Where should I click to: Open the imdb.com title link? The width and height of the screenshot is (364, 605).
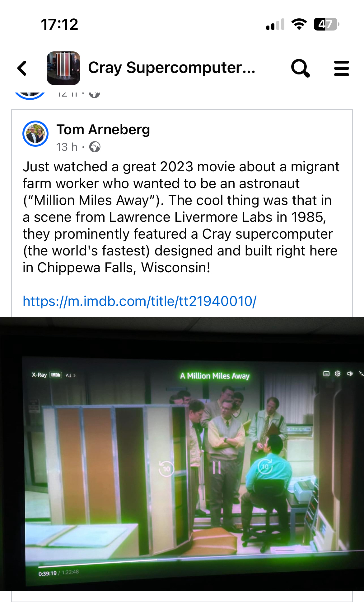[140, 301]
